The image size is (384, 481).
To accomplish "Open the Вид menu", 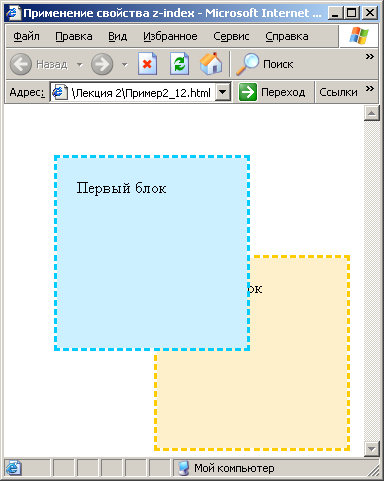I will [117, 36].
